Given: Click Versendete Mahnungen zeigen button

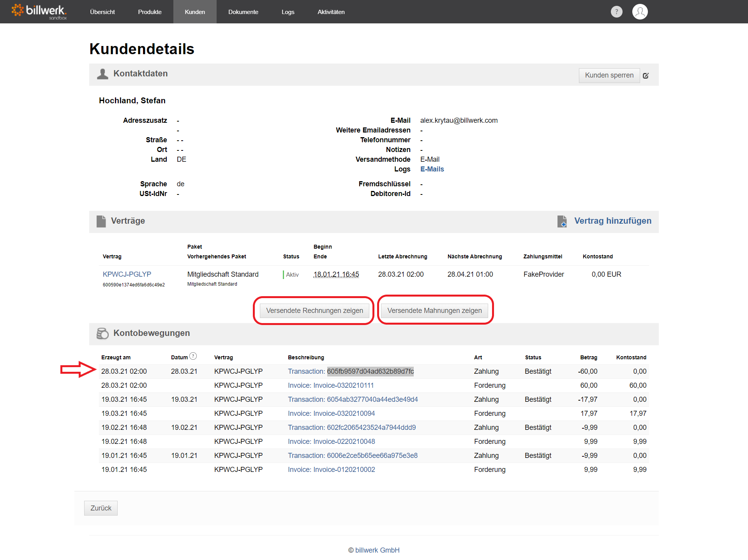Looking at the screenshot, I should pyautogui.click(x=434, y=311).
